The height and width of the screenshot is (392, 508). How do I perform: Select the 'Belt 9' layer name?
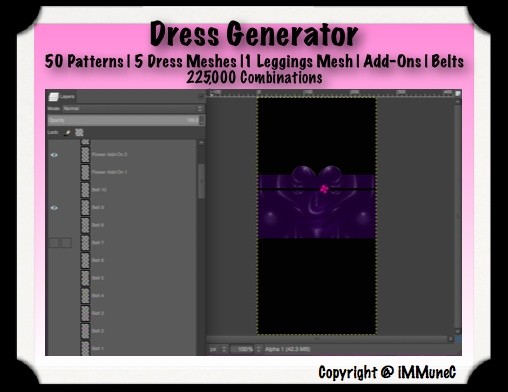[98, 208]
